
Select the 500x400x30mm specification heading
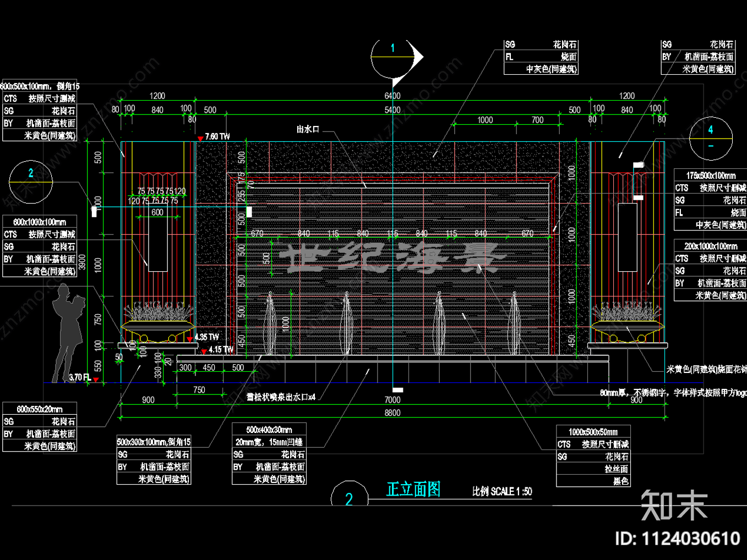269,430
